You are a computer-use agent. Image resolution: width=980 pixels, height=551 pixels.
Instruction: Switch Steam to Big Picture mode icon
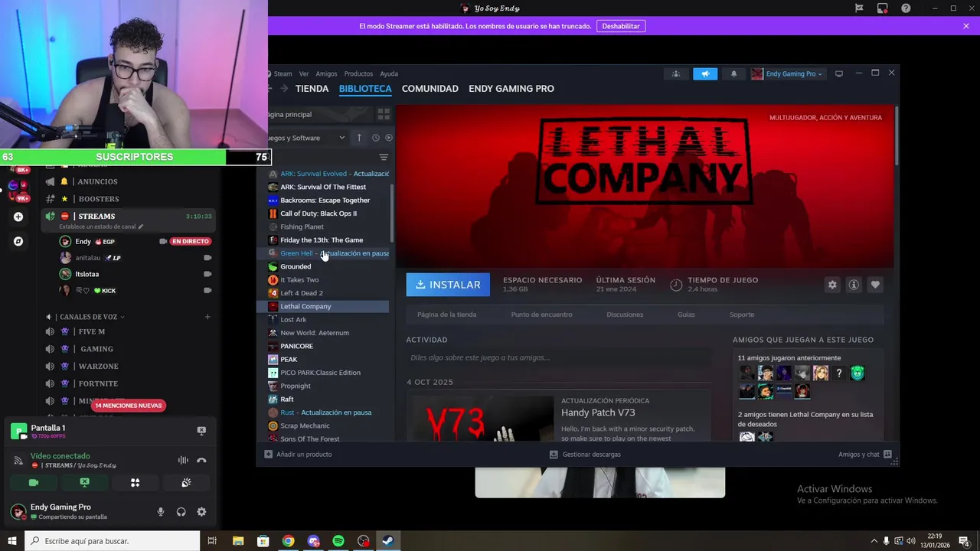pos(839,73)
